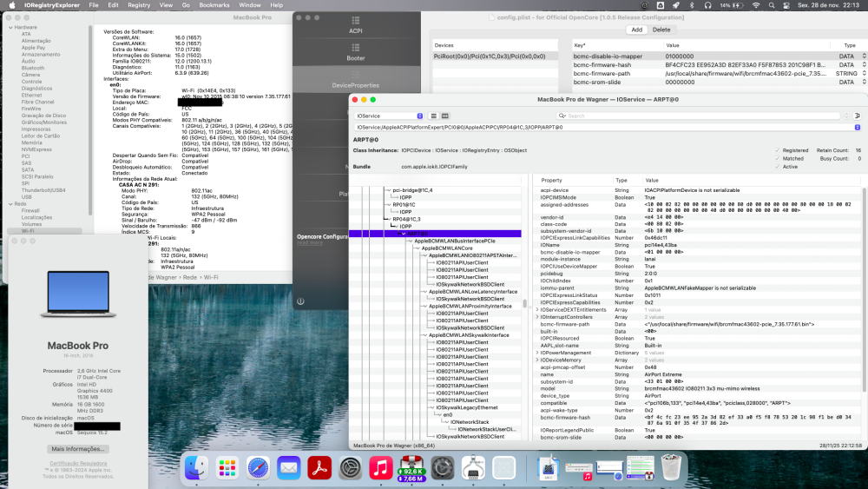
Task: Open Wi-Fi status in the menu bar
Action: coord(756,5)
